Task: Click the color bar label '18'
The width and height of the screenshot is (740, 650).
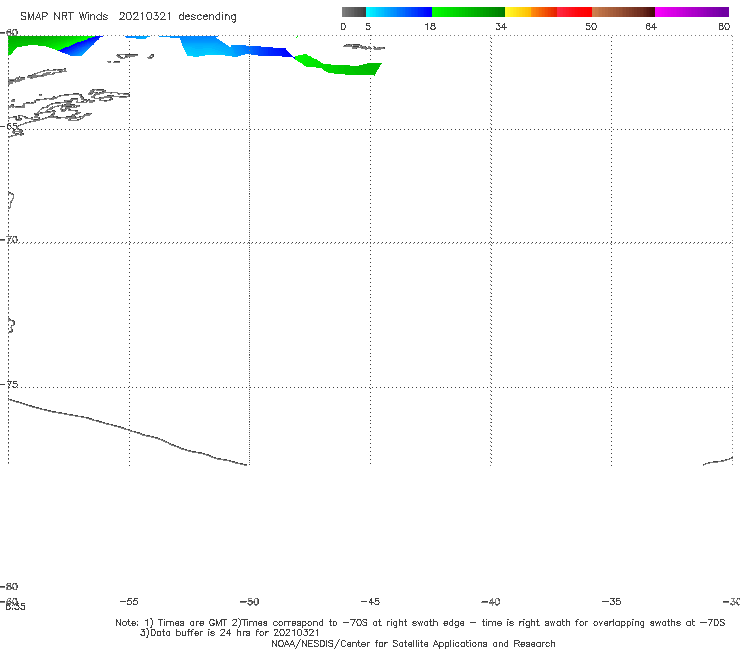Action: click(430, 26)
